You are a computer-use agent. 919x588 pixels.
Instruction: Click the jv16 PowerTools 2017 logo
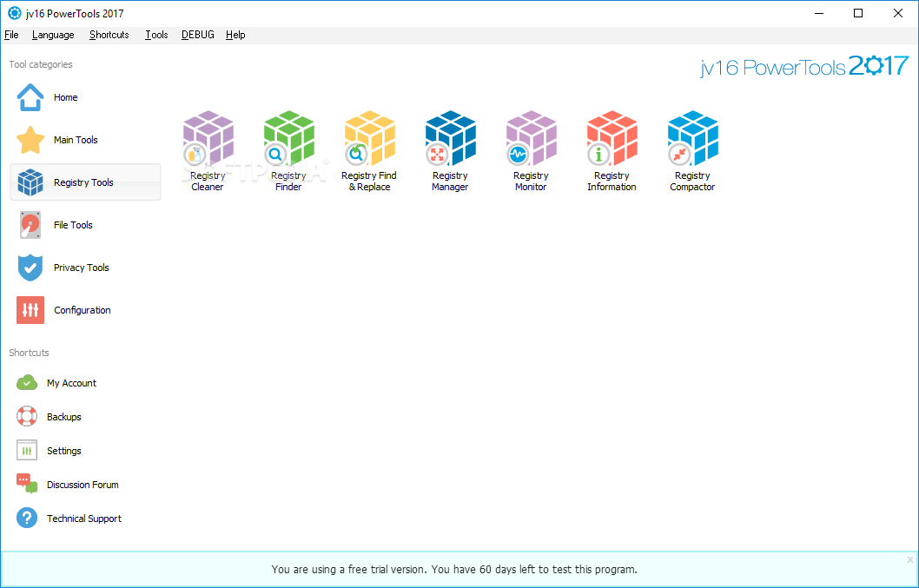(x=804, y=66)
